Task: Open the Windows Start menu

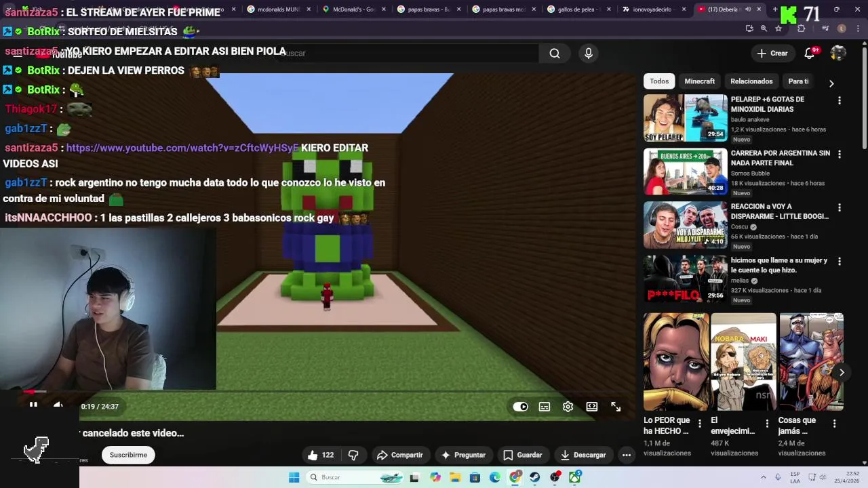Action: pos(294,478)
